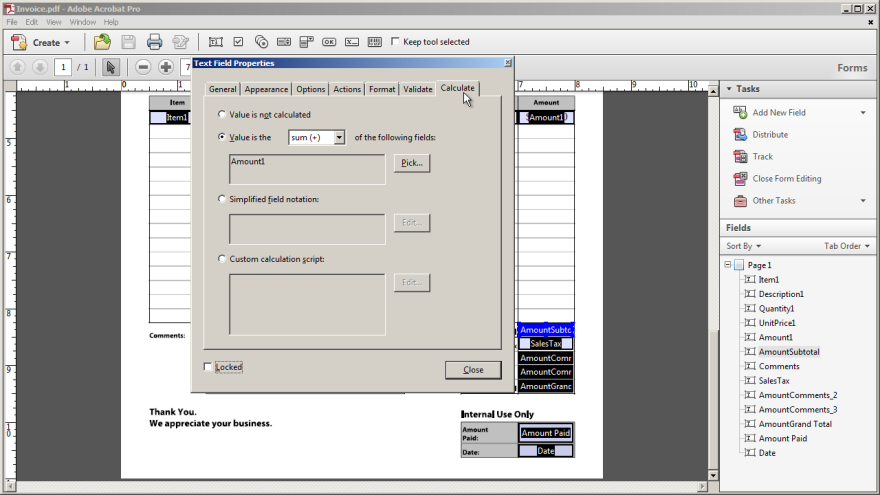Click Other Tasks briefcase icon

point(740,200)
